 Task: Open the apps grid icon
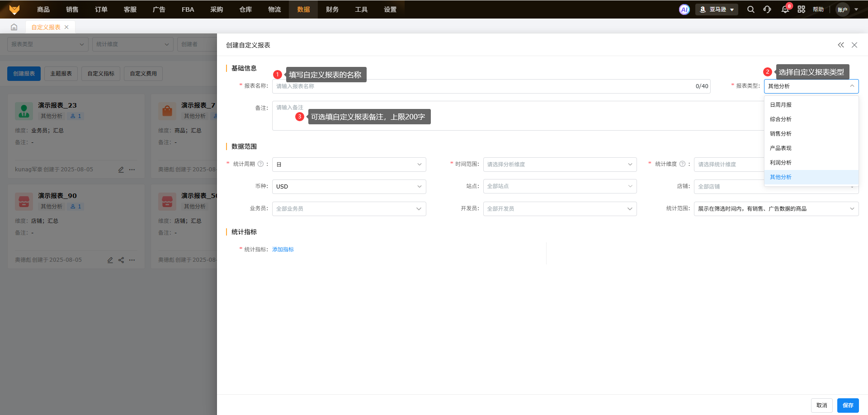(802, 9)
